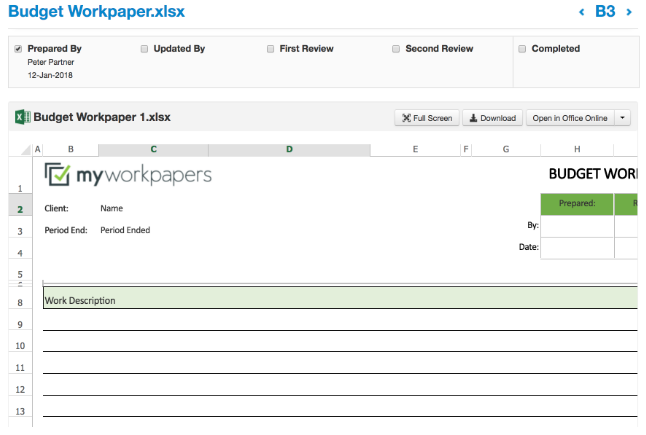Screen dimensions: 646x435
Task: Click the green Prepared header cell
Action: click(577, 203)
